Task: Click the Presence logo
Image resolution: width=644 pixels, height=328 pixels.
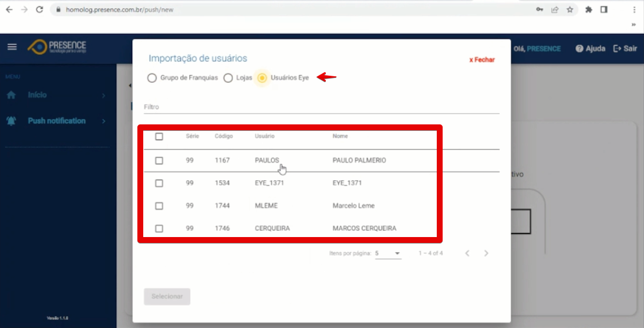Action: pos(57,47)
